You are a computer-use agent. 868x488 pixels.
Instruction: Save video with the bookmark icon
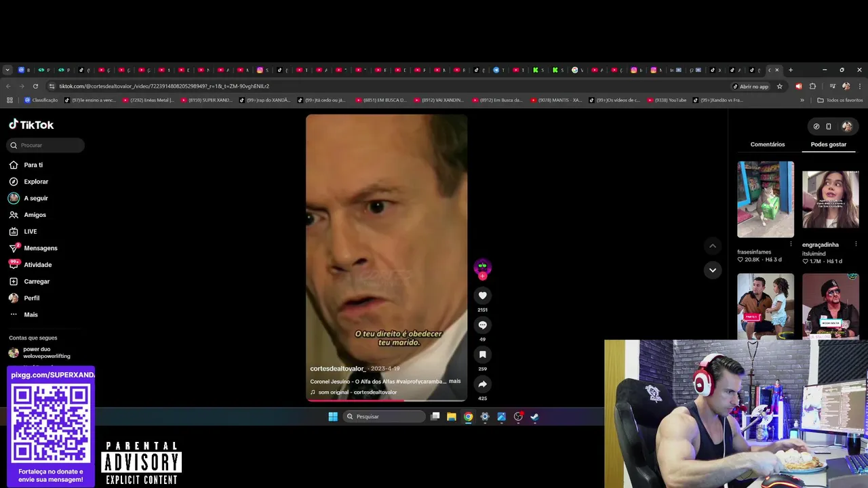[482, 354]
